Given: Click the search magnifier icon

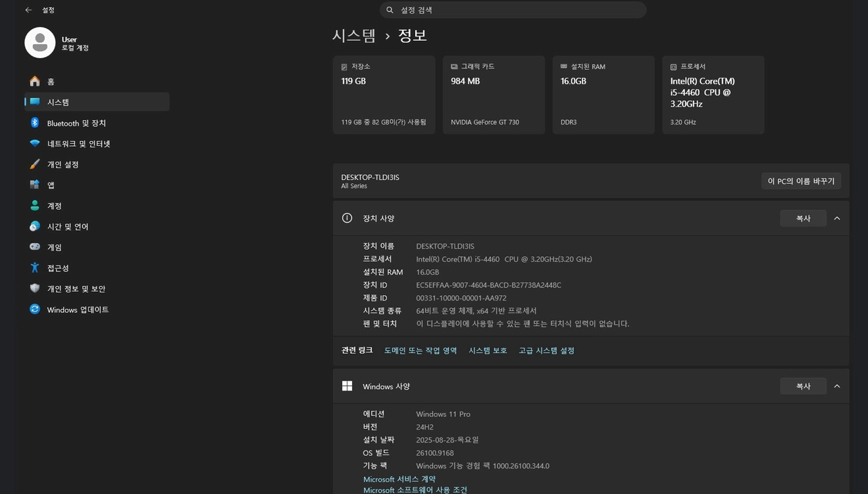Looking at the screenshot, I should [390, 10].
